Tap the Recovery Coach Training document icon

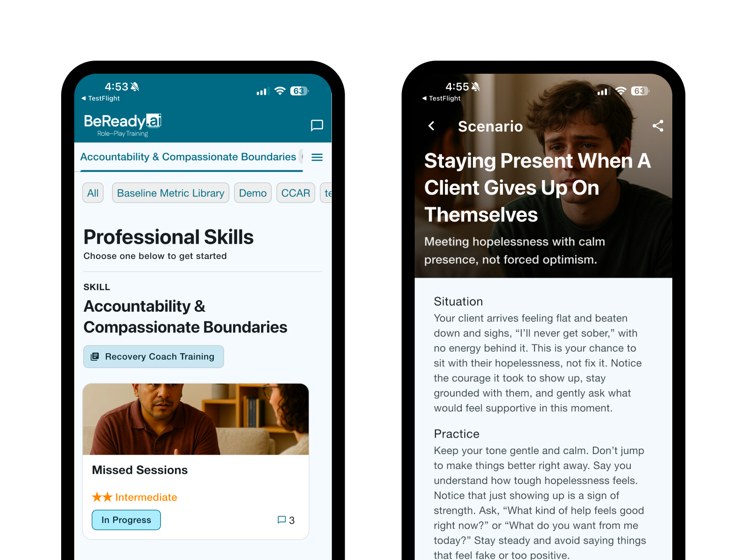pos(95,357)
